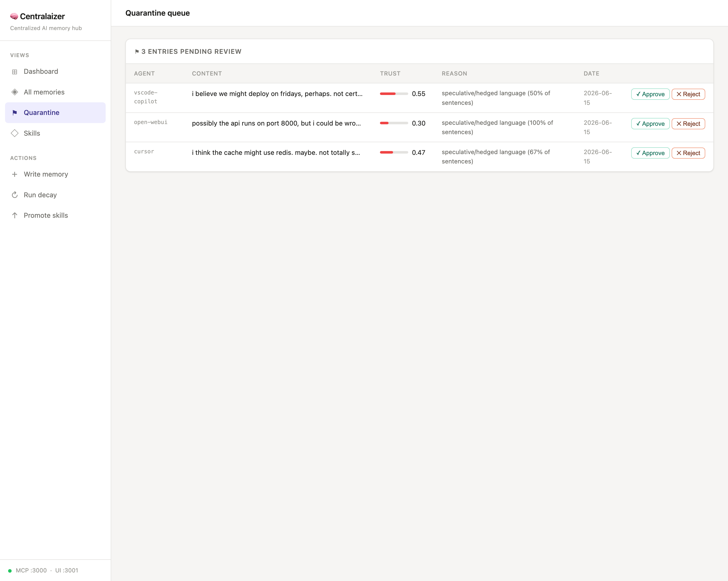The height and width of the screenshot is (581, 728).
Task: Trigger the Run decay action
Action: (x=55, y=195)
